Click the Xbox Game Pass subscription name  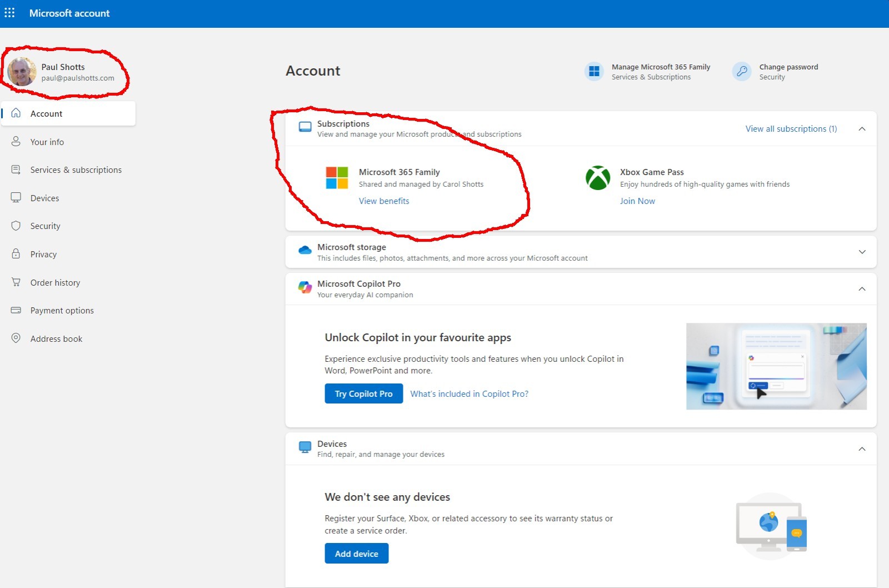pos(652,172)
